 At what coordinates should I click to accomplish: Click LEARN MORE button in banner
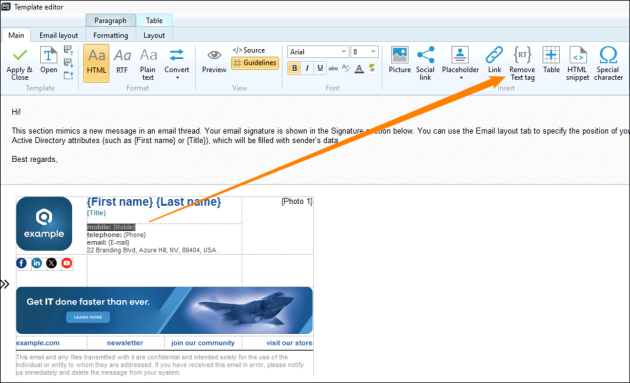[88, 317]
